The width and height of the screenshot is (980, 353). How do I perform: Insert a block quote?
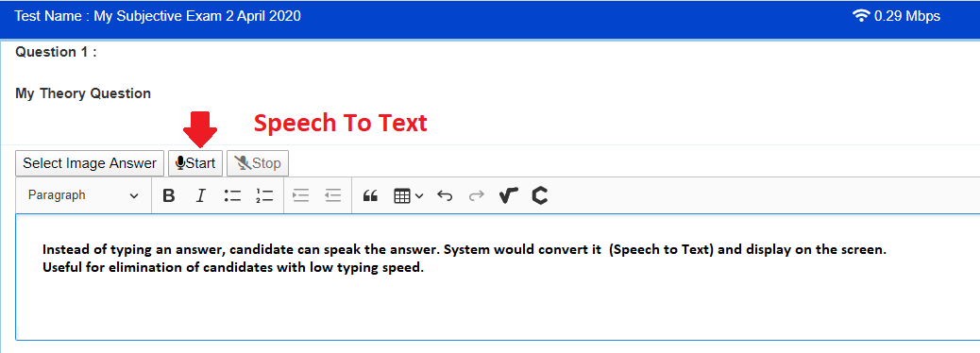click(x=371, y=196)
